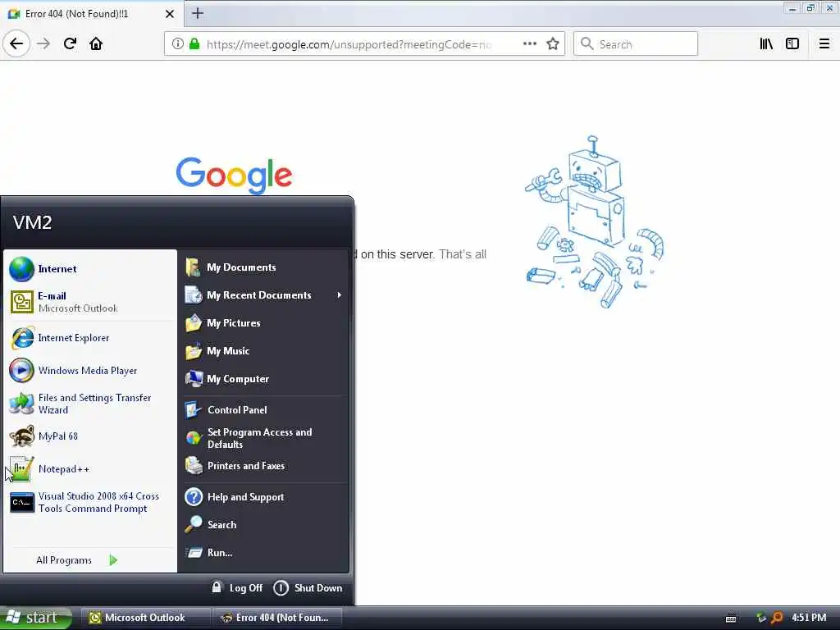840x630 pixels.
Task: Open a new tab with plus button
Action: pyautogui.click(x=198, y=13)
